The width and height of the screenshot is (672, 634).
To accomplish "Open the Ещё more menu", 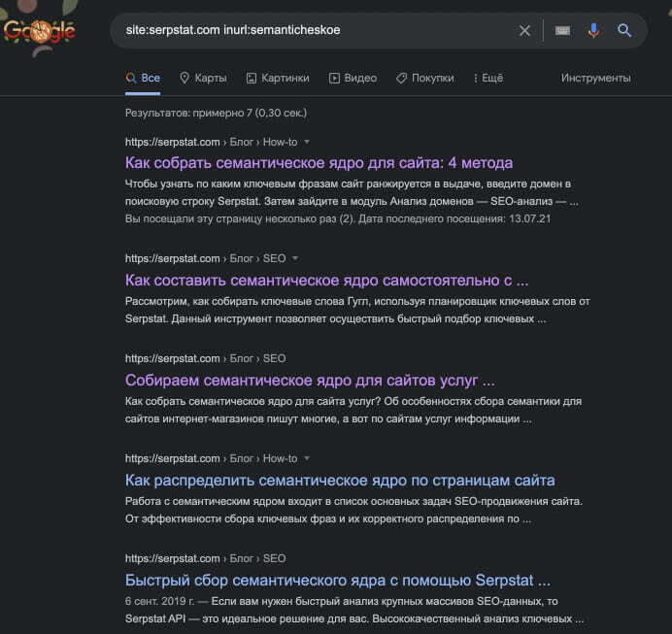I will [x=488, y=79].
